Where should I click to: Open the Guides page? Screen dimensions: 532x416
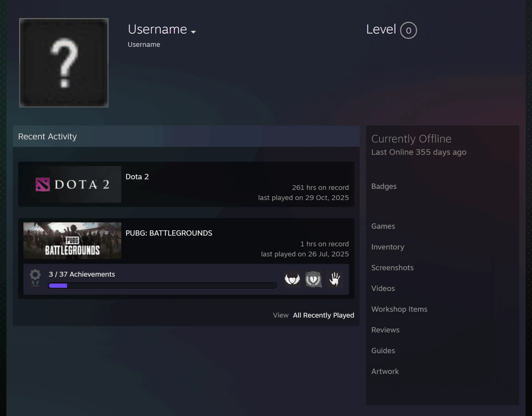click(x=383, y=351)
